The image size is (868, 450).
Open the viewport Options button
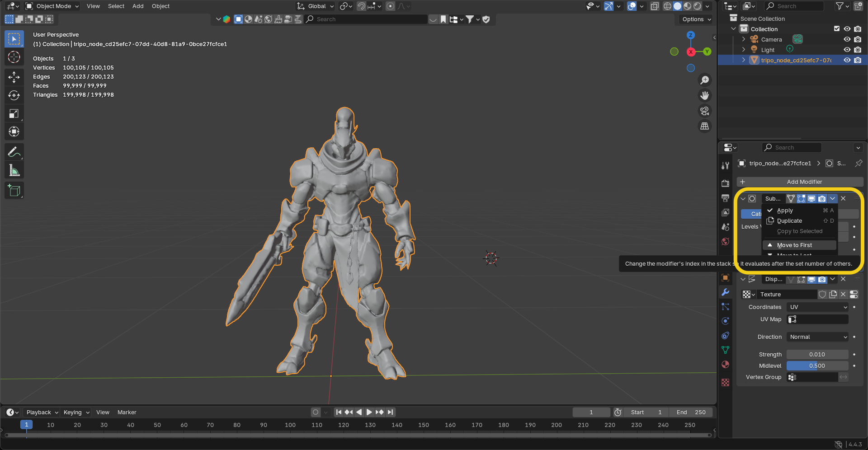(696, 19)
